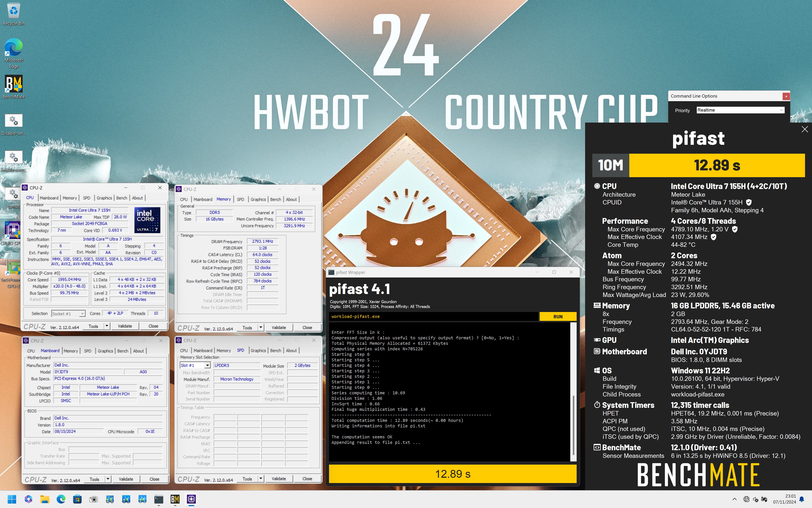
Task: Close the BenchMate pifast result panel
Action: point(804,129)
